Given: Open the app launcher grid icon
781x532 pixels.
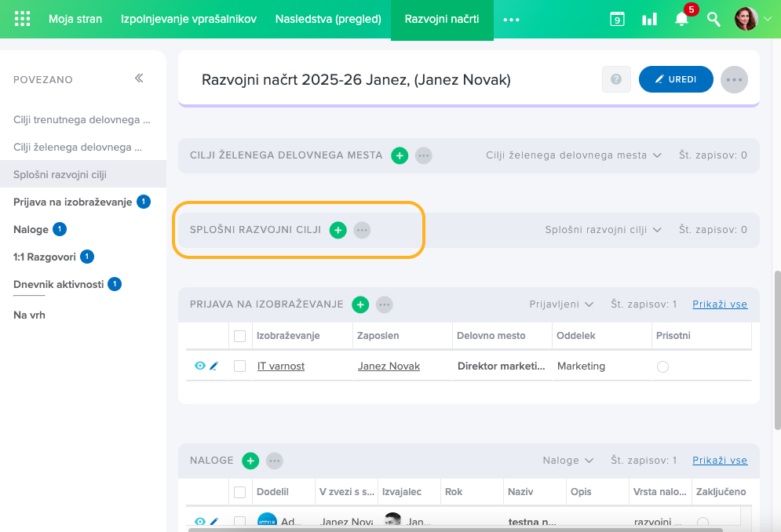Looking at the screenshot, I should point(23,19).
